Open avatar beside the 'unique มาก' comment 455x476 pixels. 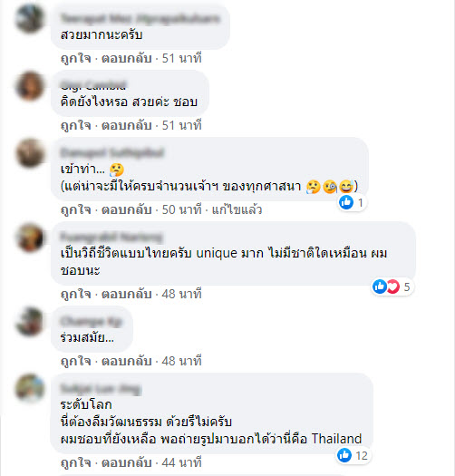coord(29,238)
